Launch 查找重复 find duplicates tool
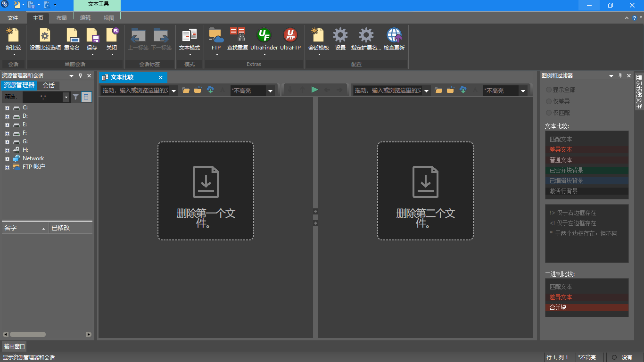This screenshot has width=644, height=362. (238, 39)
